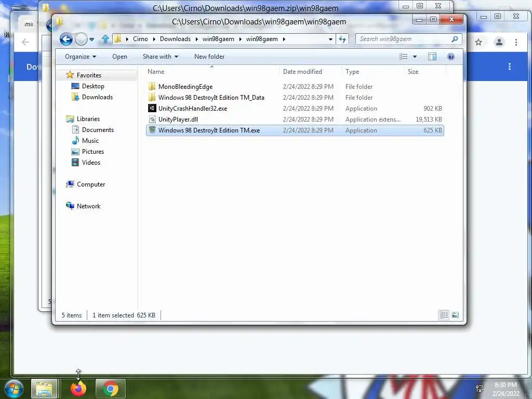Image resolution: width=532 pixels, height=399 pixels.
Task: Open Chrome's three-dot menu
Action: tap(516, 42)
